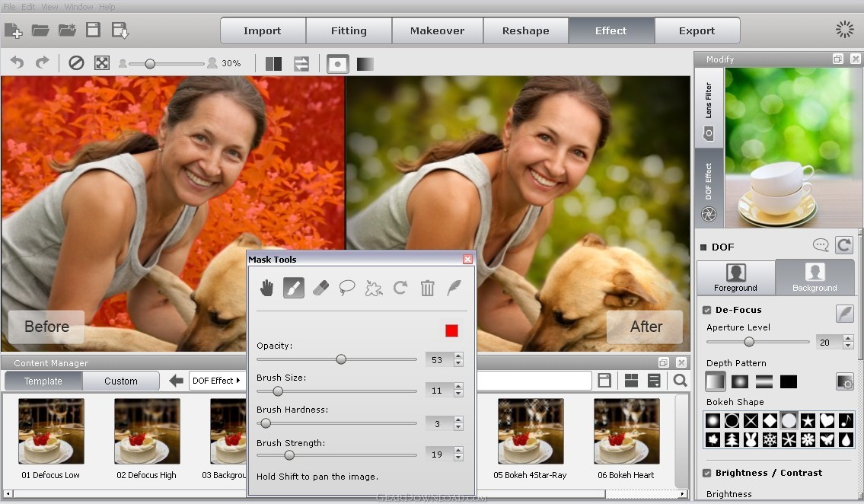Switch to the Foreground button
Viewport: 864px width, 504px height.
(x=735, y=278)
